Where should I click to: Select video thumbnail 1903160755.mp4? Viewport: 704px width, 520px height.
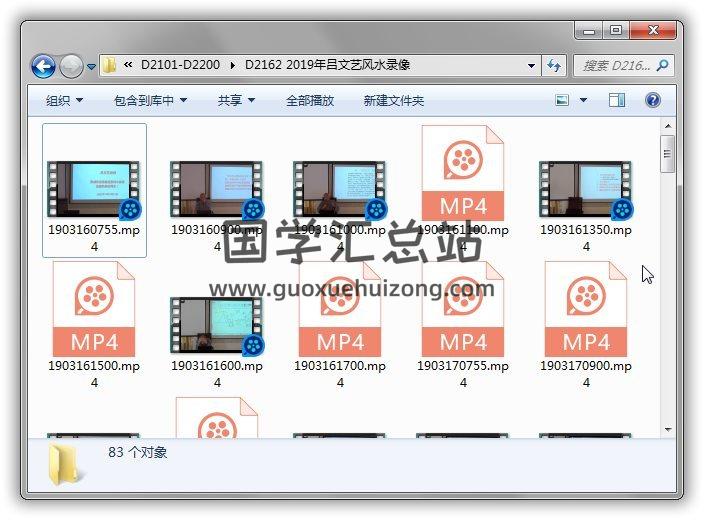(93, 189)
